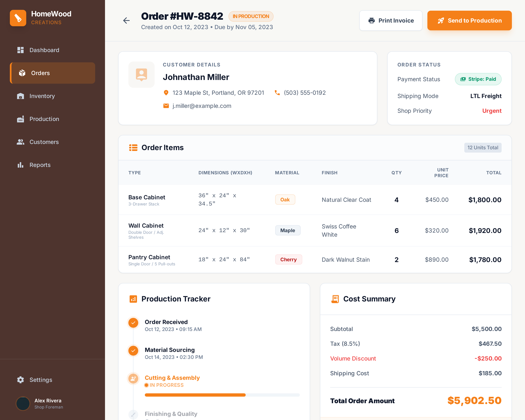This screenshot has height=420, width=525.
Task: Go to the Inventory section
Action: pos(42,96)
